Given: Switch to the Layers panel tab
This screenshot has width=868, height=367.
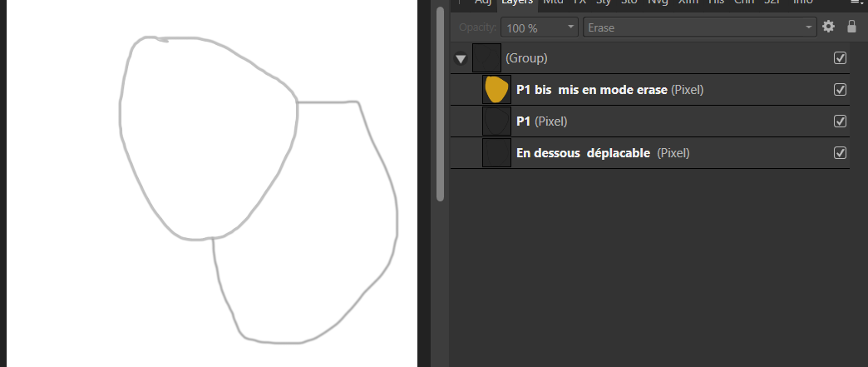Looking at the screenshot, I should click(517, 2).
